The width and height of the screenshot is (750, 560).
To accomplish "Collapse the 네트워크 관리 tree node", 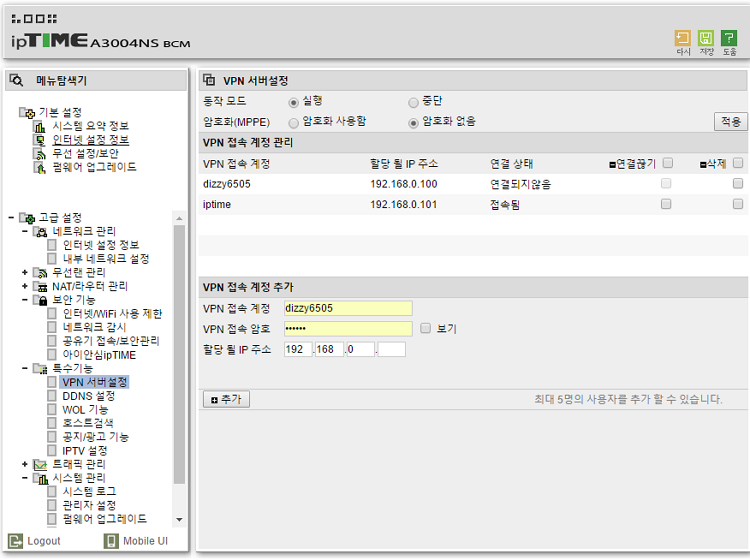I will pyautogui.click(x=24, y=231).
